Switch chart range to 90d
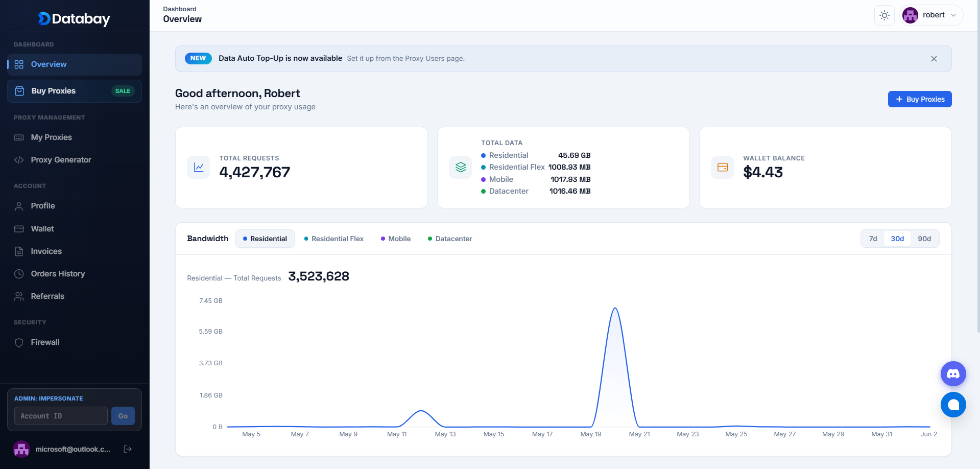Viewport: 980px width, 469px height. 924,239
